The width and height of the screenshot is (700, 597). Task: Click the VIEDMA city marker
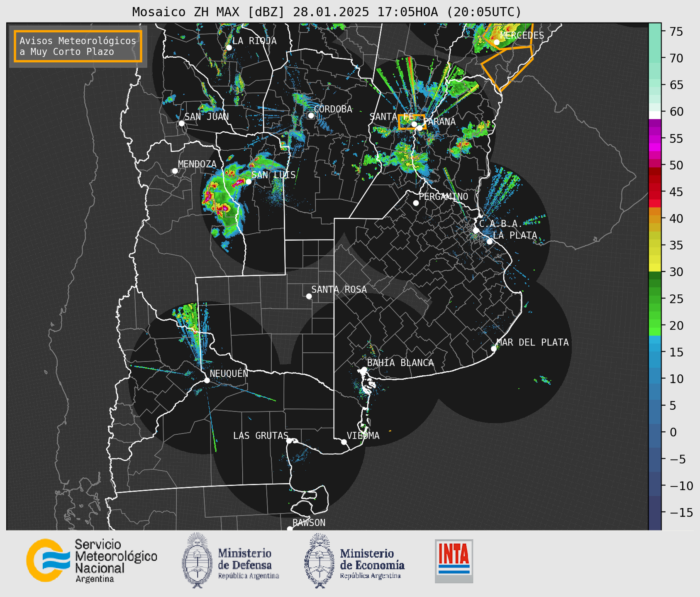pos(344,442)
